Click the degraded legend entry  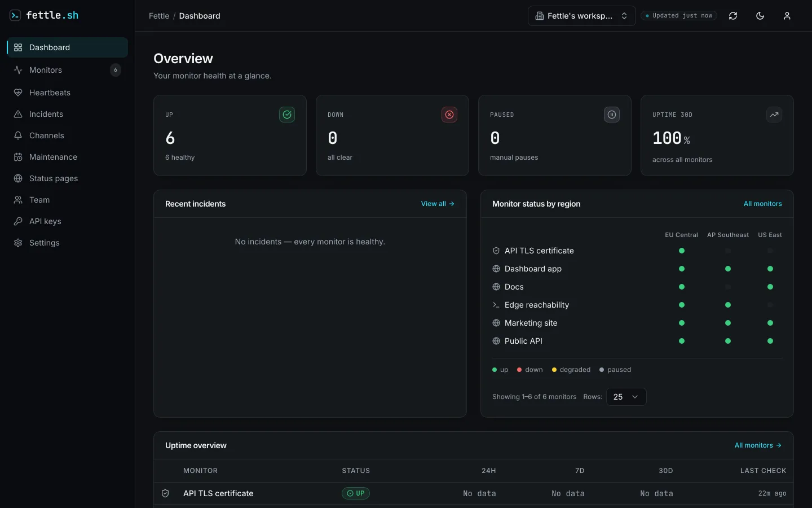[571, 370]
